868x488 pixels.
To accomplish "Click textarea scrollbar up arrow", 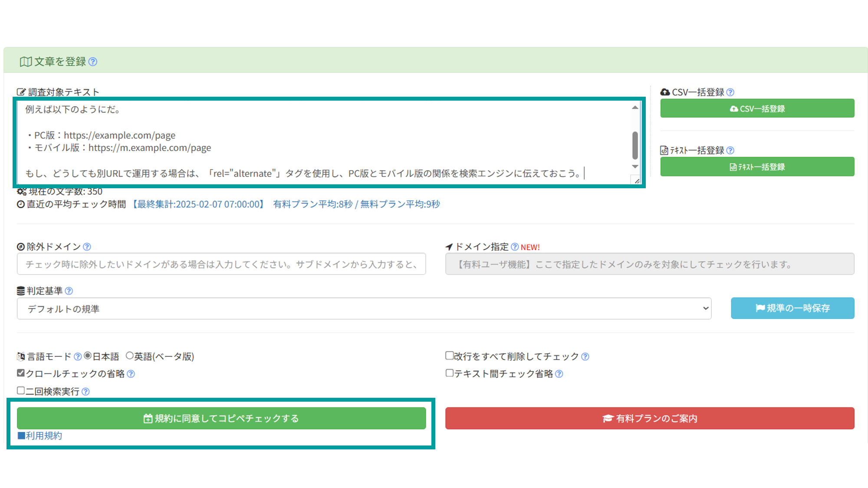I will [635, 107].
